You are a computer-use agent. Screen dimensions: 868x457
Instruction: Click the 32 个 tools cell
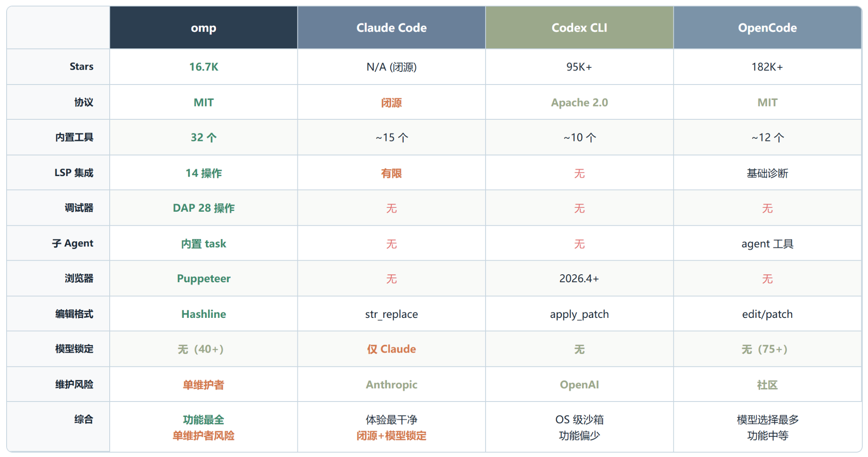pyautogui.click(x=204, y=137)
